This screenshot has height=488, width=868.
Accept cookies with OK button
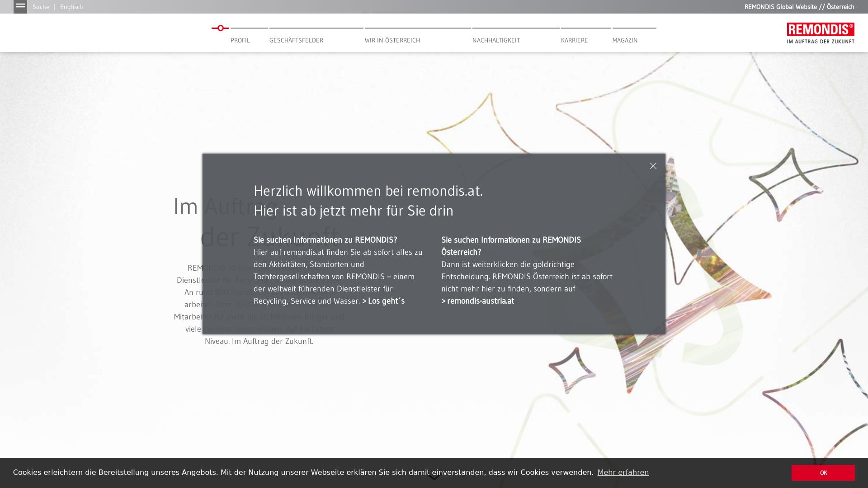(x=823, y=473)
